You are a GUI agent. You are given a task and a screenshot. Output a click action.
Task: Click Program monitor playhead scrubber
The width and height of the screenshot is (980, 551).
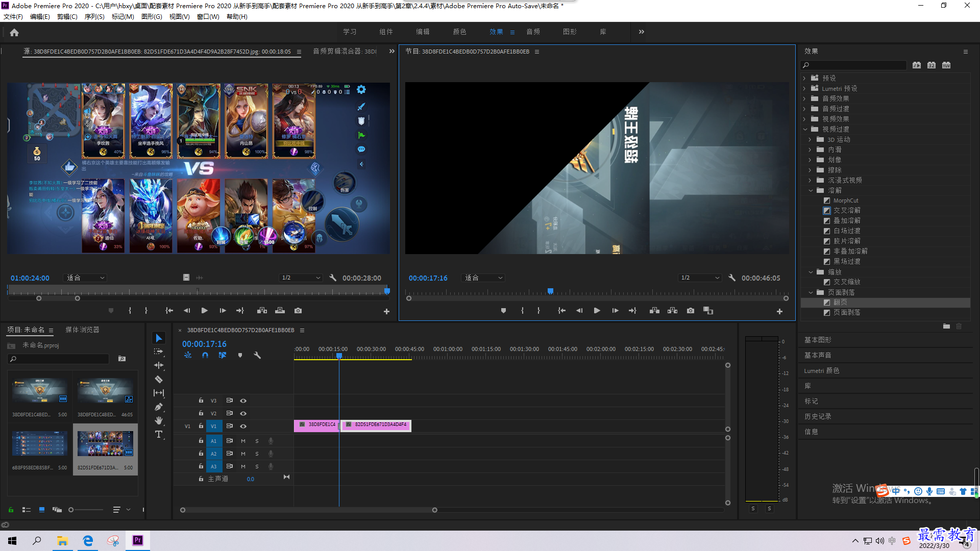coord(550,291)
